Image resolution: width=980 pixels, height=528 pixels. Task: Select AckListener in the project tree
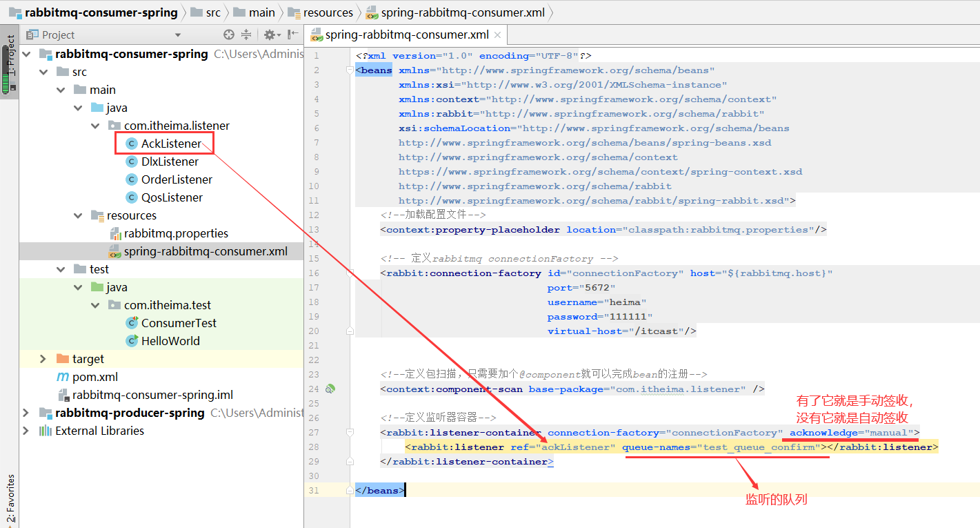coord(171,144)
